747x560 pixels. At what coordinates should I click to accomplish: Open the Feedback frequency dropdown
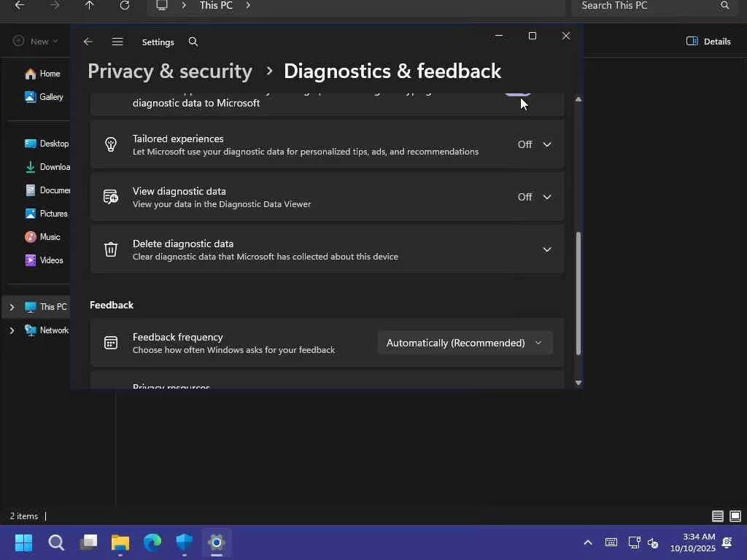point(465,343)
